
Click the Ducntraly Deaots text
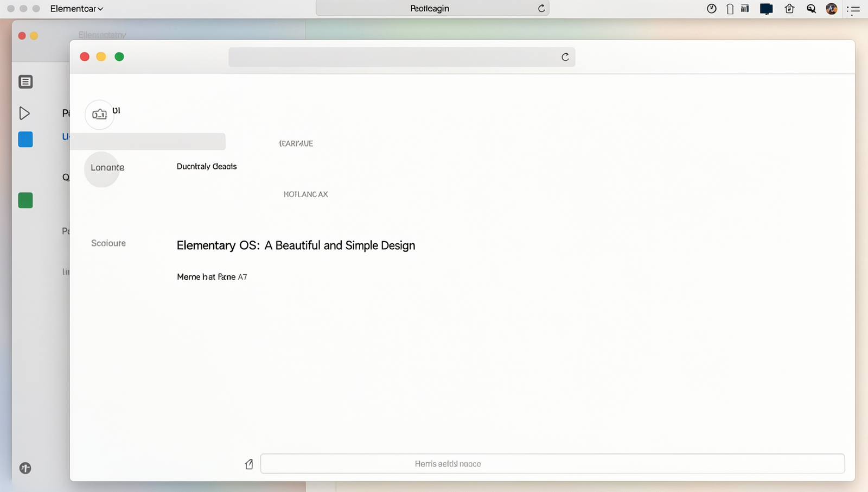pyautogui.click(x=207, y=167)
